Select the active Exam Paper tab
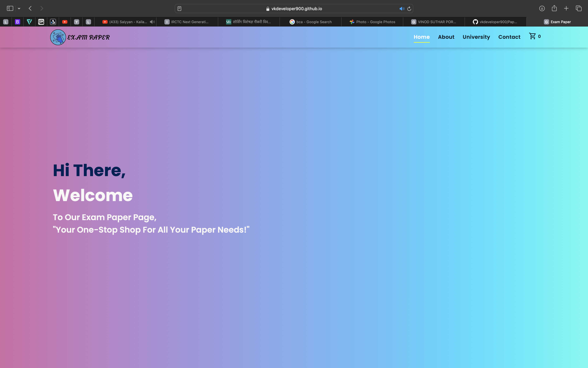588x368 pixels. (557, 22)
